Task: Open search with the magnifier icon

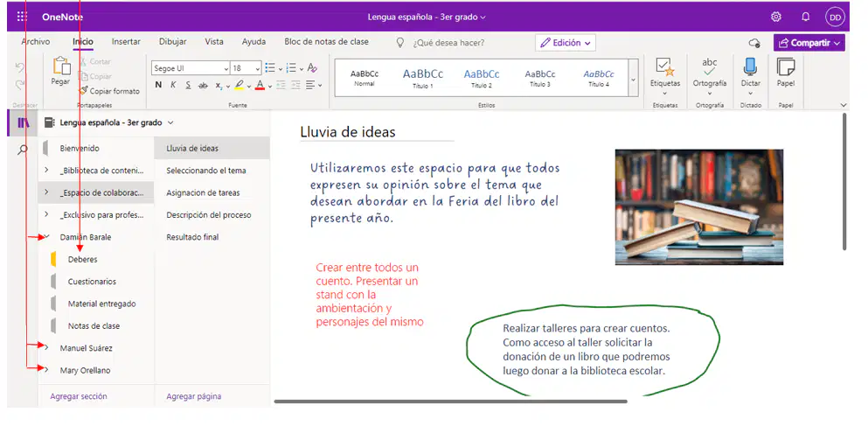Action: [x=23, y=150]
